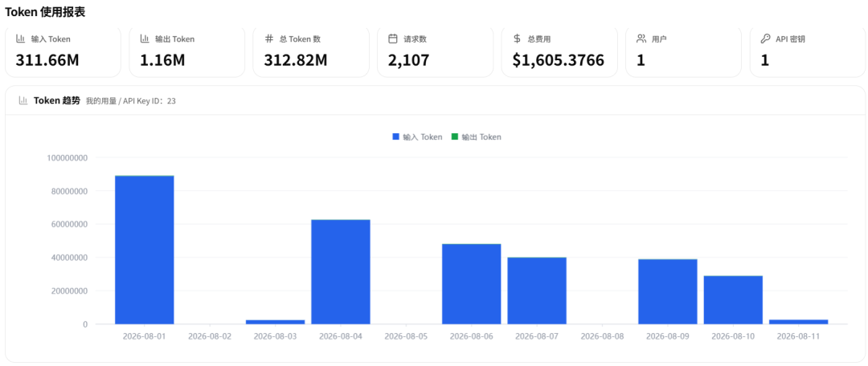Image resolution: width=868 pixels, height=366 pixels.
Task: Click the Token 趋势 chart heading
Action: [57, 100]
